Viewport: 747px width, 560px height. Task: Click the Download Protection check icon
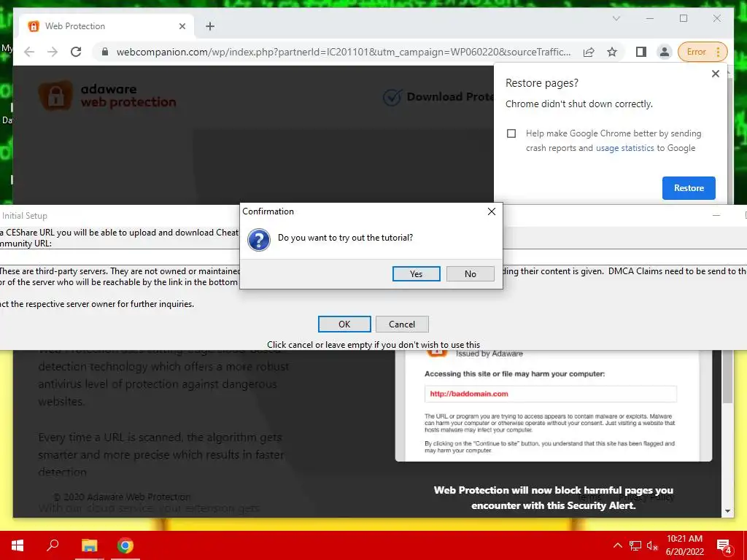click(392, 97)
